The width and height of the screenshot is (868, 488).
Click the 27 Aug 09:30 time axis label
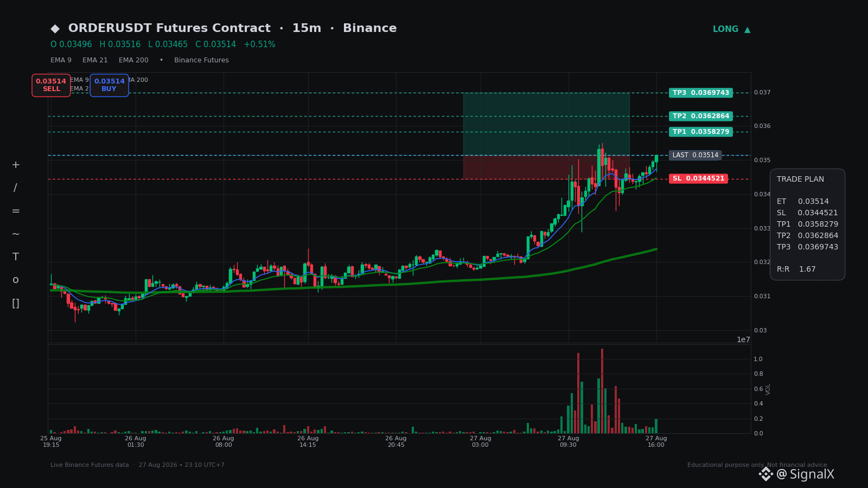(x=569, y=441)
